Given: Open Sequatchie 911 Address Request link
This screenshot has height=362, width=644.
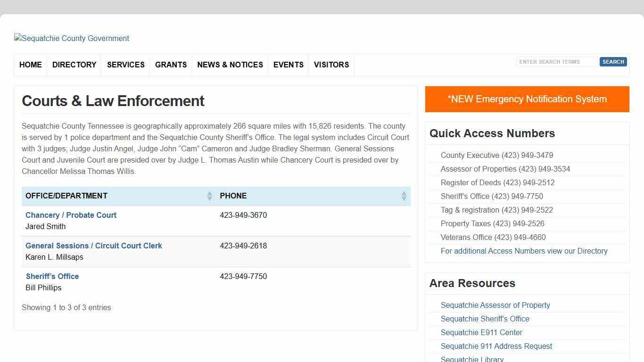Looking at the screenshot, I should pos(496,346).
